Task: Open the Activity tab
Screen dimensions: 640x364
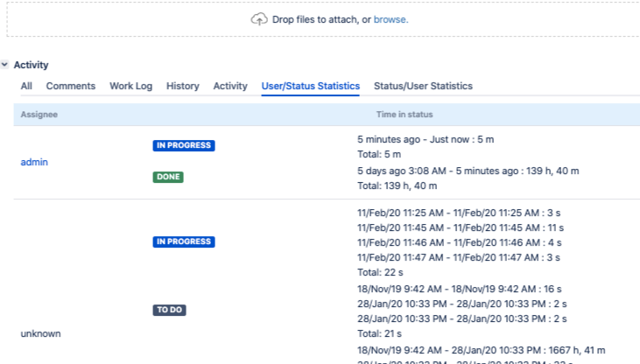Action: 230,86
